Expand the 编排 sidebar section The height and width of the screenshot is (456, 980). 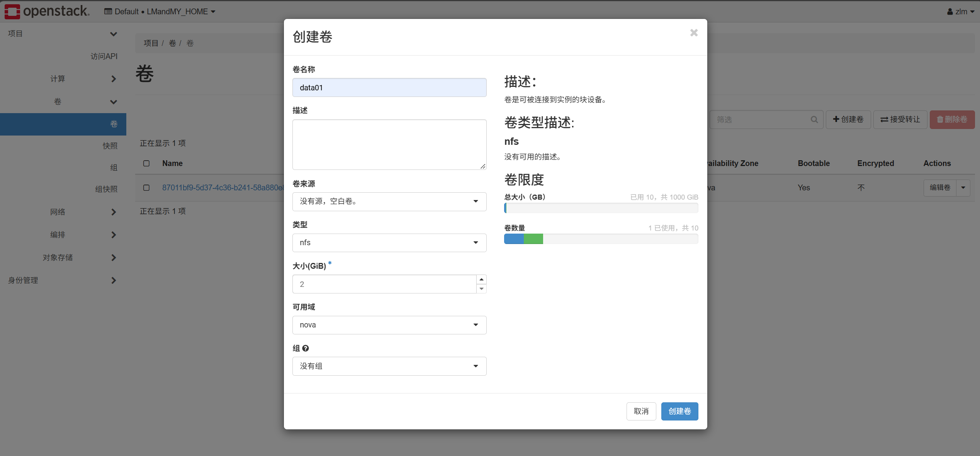pyautogui.click(x=63, y=235)
